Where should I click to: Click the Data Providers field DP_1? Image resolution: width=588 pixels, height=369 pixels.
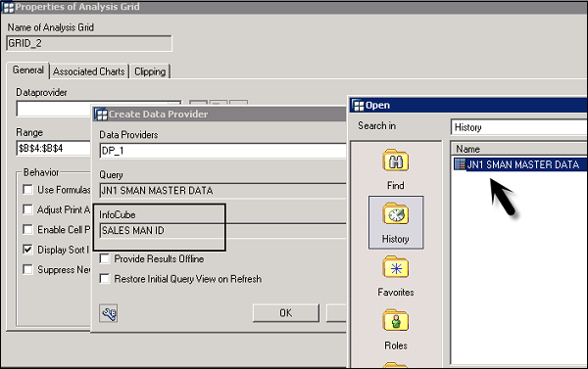[222, 151]
